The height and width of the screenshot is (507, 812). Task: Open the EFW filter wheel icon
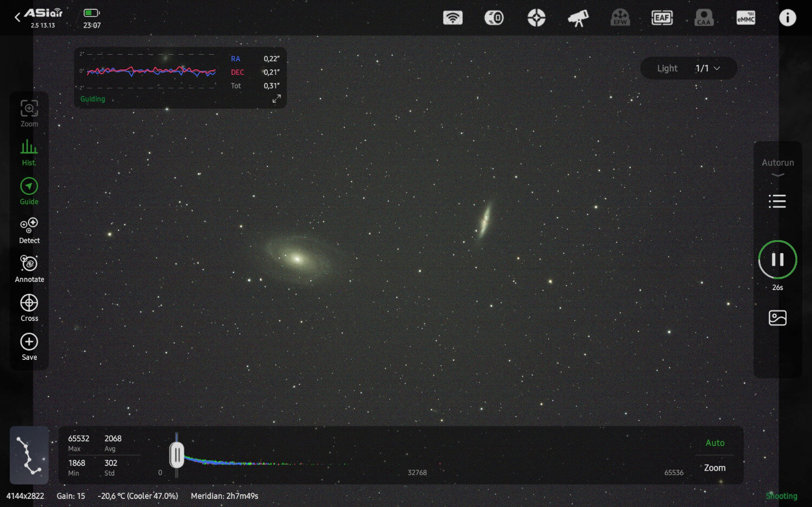point(620,18)
